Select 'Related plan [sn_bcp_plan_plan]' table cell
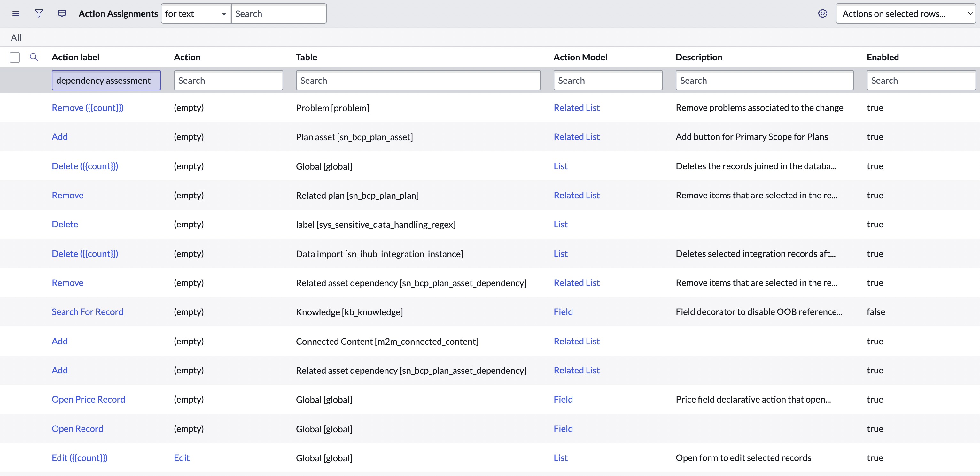 coord(357,195)
